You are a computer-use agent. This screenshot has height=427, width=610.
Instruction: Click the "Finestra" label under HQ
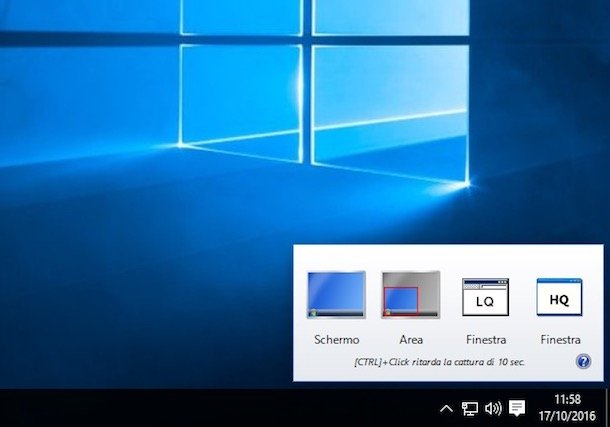(x=560, y=340)
